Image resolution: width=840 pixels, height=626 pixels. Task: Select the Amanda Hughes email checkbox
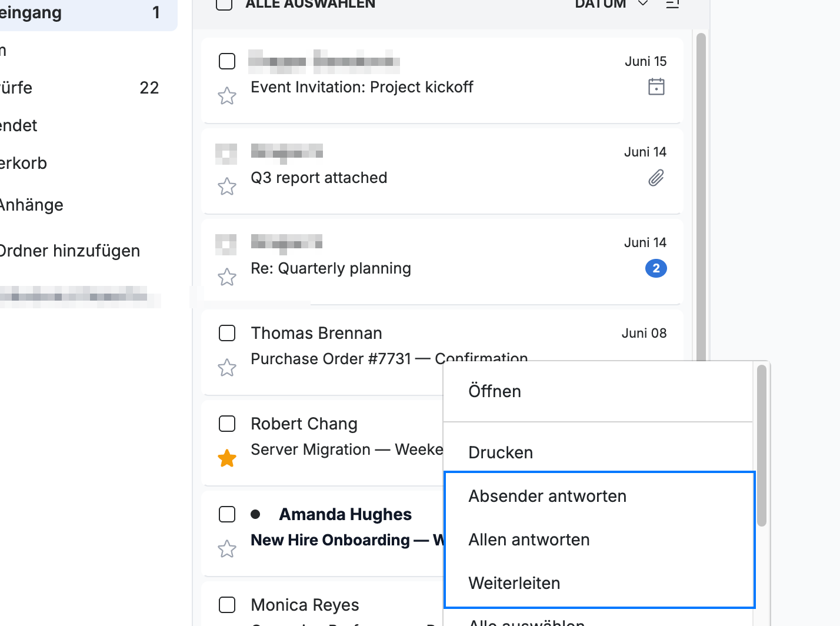click(x=227, y=514)
